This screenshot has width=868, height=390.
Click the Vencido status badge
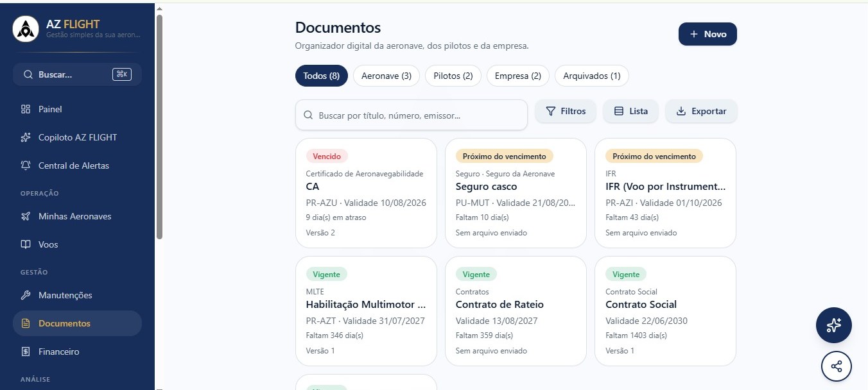pos(327,156)
